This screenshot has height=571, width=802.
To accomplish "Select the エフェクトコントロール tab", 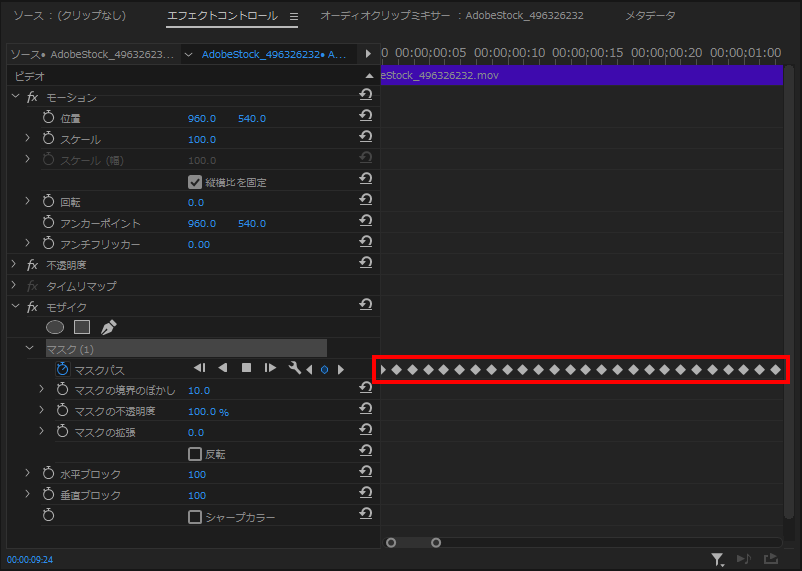I will click(222, 15).
